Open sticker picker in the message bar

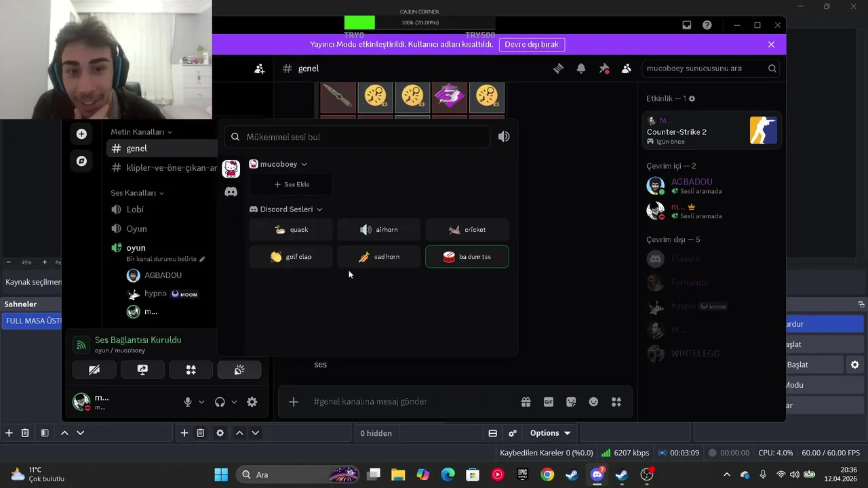(571, 402)
